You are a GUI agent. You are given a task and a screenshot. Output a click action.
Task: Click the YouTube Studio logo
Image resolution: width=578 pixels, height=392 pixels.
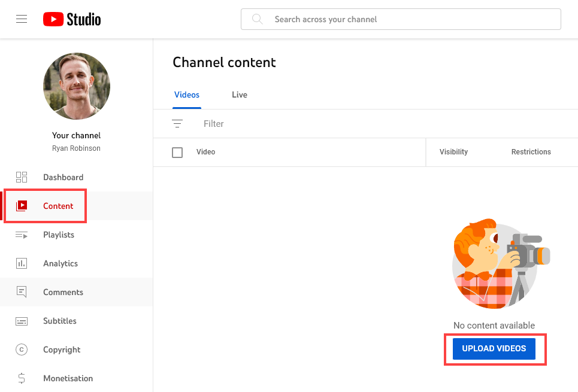point(72,19)
